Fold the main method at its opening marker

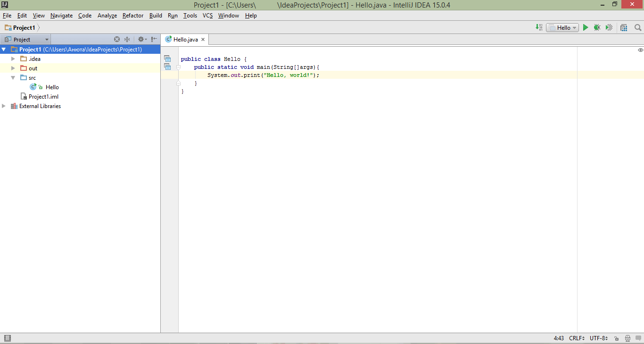pos(178,67)
